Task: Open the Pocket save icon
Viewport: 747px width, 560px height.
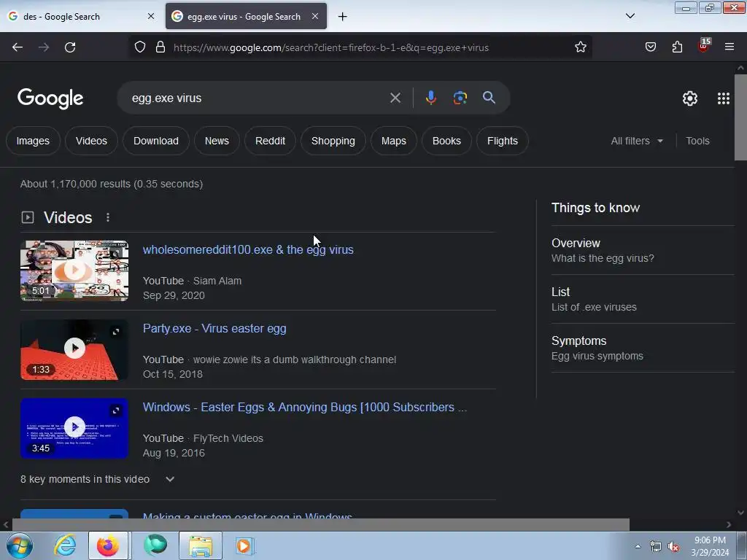Action: pos(650,47)
